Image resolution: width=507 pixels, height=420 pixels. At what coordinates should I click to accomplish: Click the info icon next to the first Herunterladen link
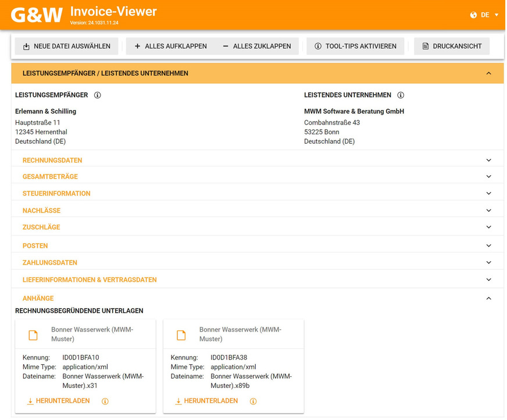105,401
